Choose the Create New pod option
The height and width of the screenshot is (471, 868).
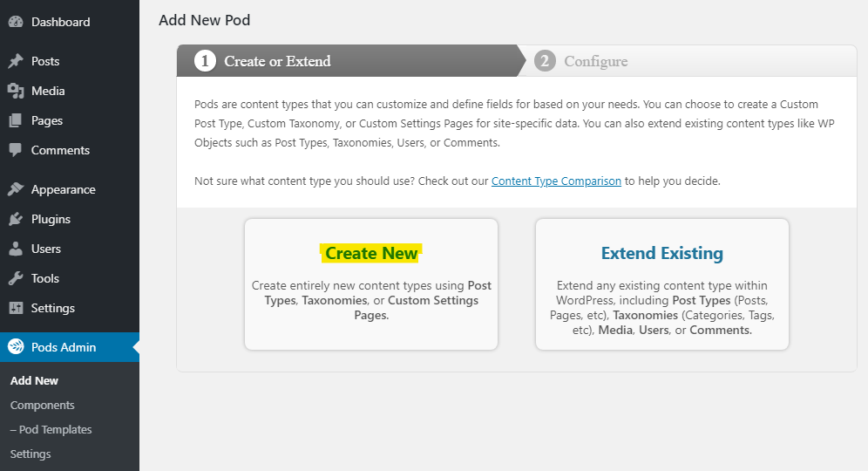coord(371,284)
